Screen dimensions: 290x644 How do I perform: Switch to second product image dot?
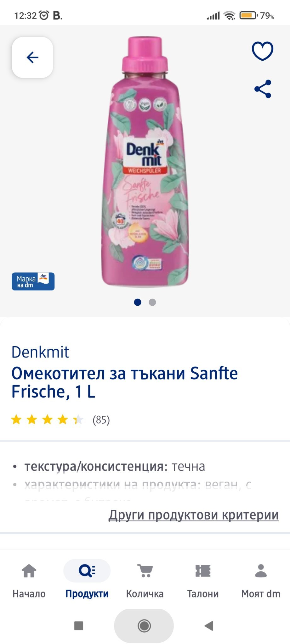152,302
